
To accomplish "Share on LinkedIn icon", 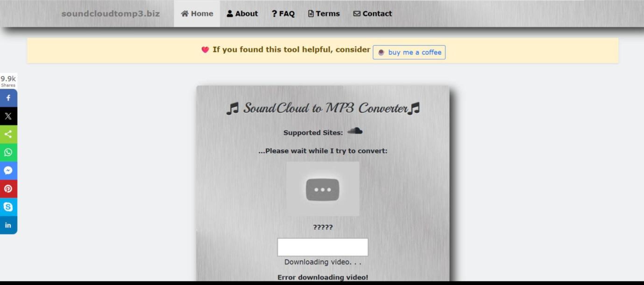I will (x=8, y=225).
